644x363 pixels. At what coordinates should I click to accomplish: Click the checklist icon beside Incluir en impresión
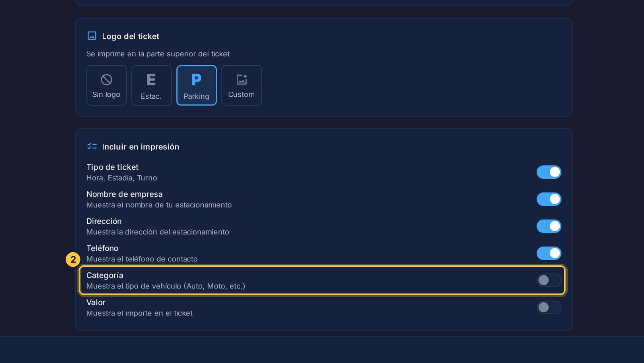[92, 146]
